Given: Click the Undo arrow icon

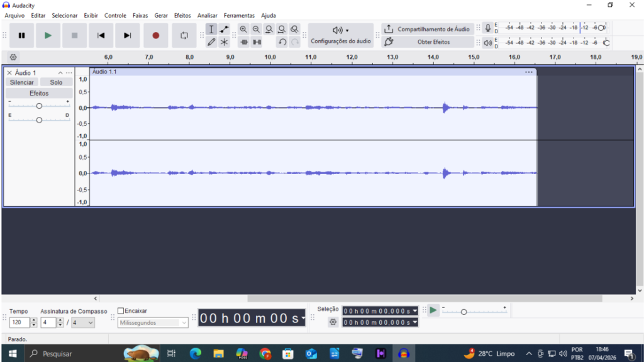Looking at the screenshot, I should pos(282,42).
